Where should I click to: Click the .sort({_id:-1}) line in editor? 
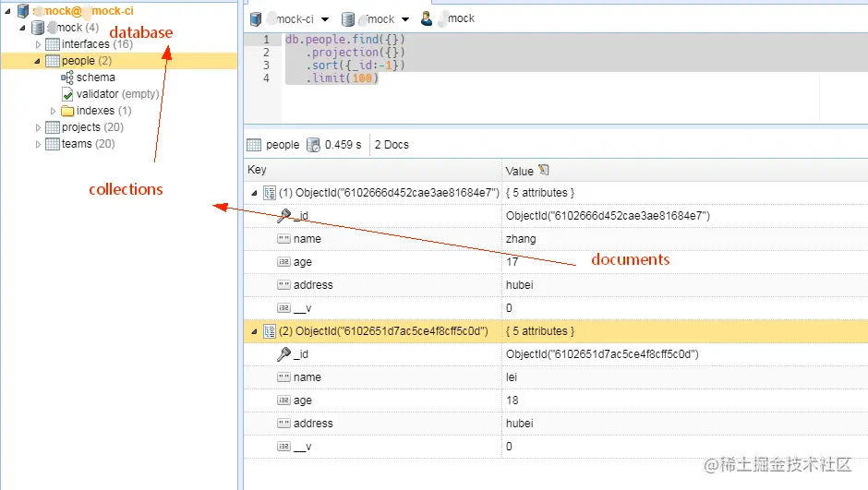click(356, 66)
